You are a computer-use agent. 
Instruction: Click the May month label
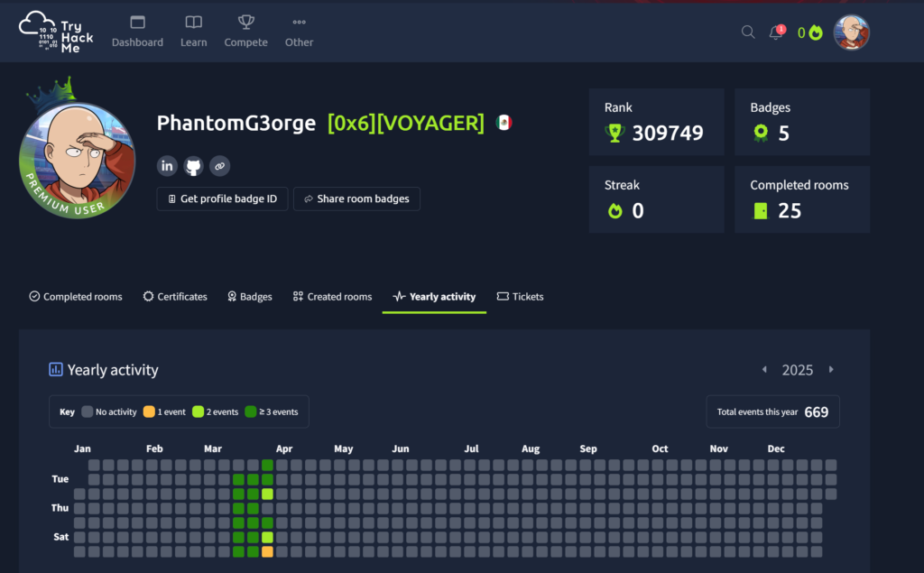point(344,448)
